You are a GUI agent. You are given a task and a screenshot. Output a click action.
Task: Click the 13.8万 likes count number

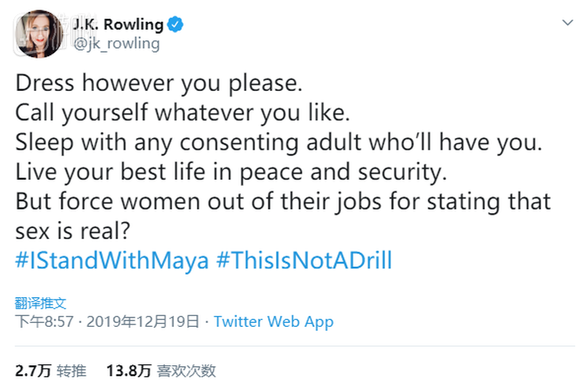click(129, 371)
